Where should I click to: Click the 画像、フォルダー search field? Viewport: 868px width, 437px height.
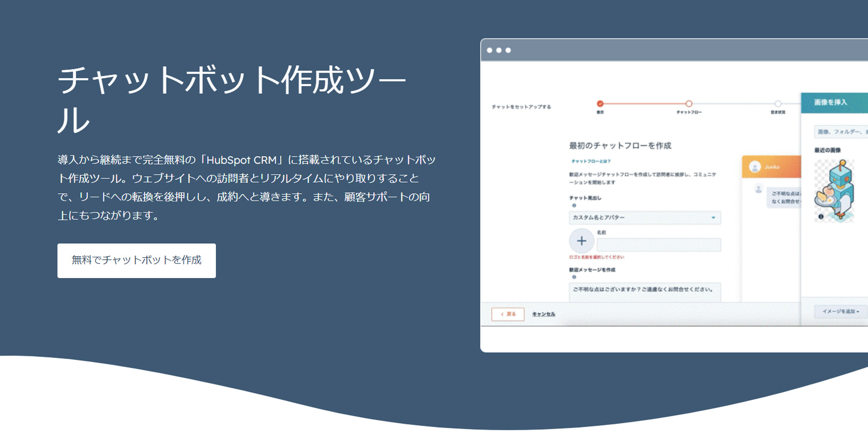(841, 132)
